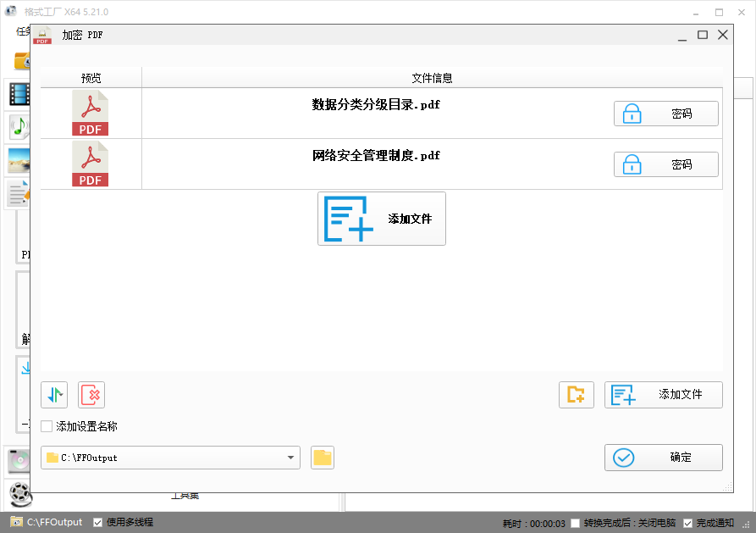Click the large 添加文件 add files button
The width and height of the screenshot is (756, 533).
coord(381,218)
